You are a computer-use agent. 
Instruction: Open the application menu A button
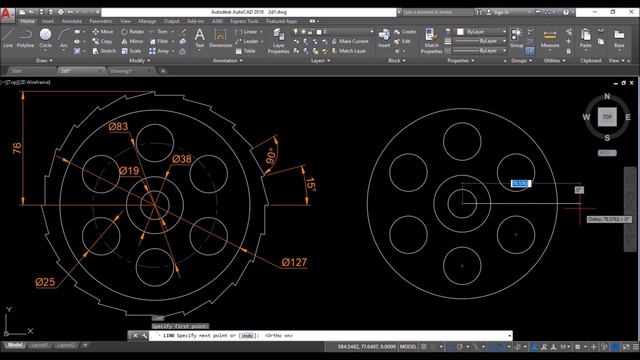7,15
